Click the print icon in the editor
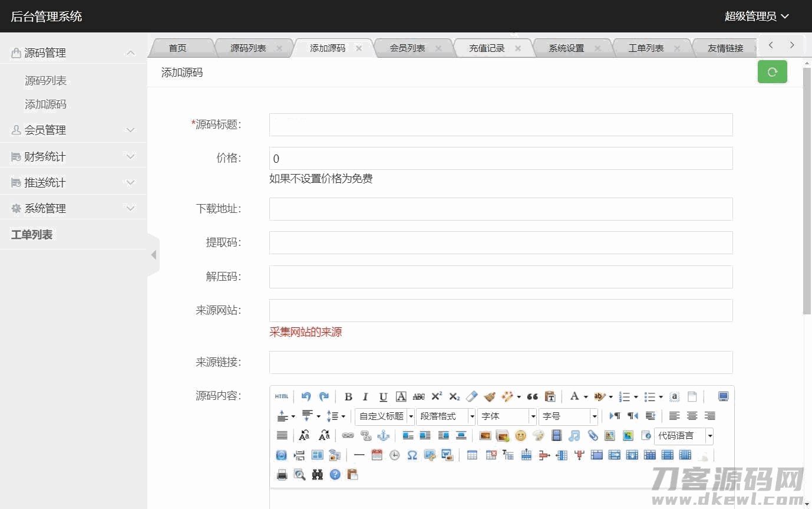The height and width of the screenshot is (509, 812). tap(282, 475)
